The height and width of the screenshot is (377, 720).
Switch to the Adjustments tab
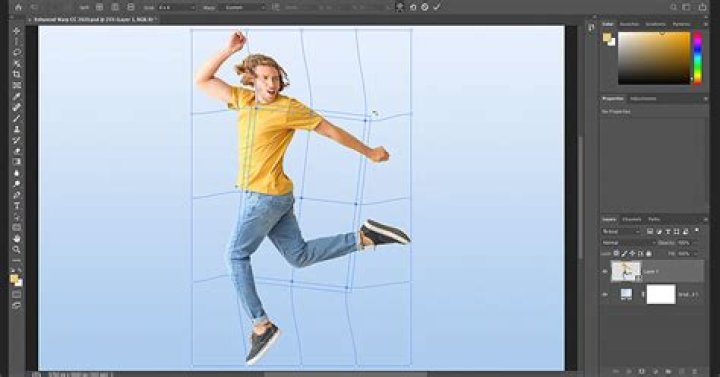[x=643, y=99]
